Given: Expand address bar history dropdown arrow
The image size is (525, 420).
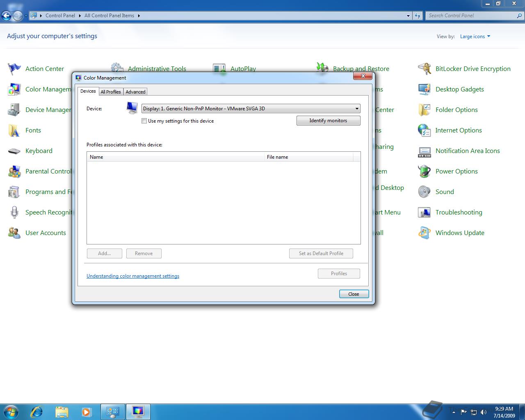Looking at the screenshot, I should (x=408, y=16).
